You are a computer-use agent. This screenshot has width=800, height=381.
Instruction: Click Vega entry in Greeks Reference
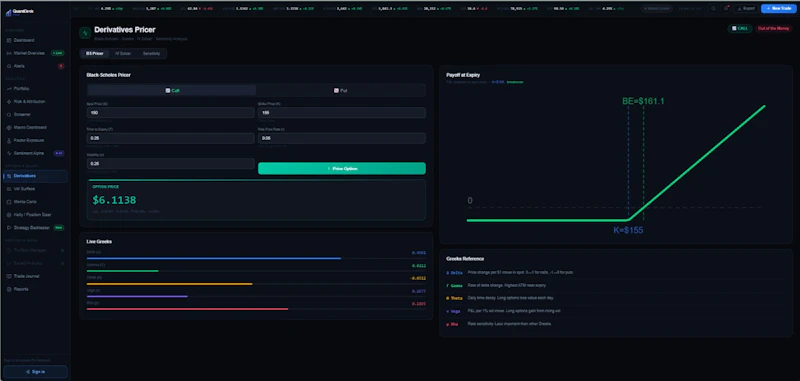click(616, 311)
